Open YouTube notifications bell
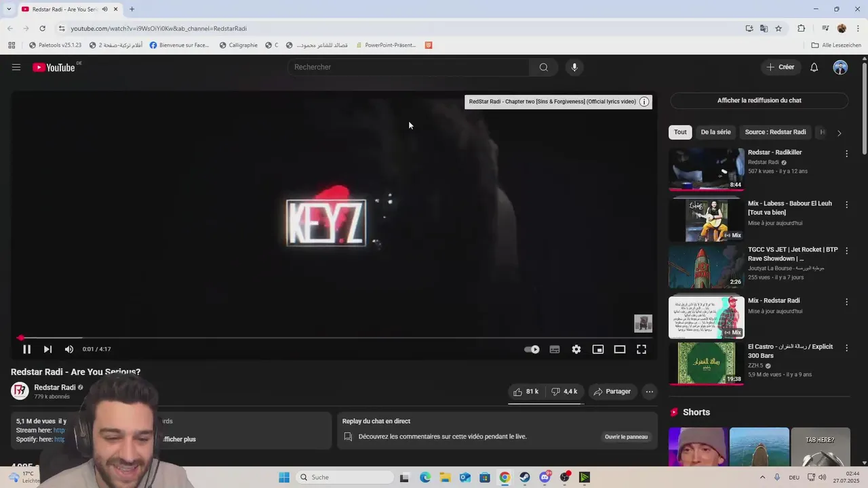 814,67
